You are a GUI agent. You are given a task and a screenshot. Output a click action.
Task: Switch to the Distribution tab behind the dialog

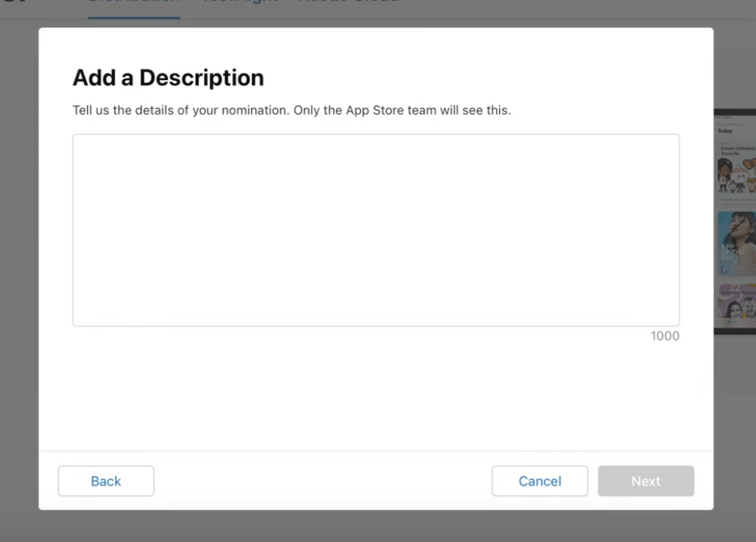(x=135, y=2)
